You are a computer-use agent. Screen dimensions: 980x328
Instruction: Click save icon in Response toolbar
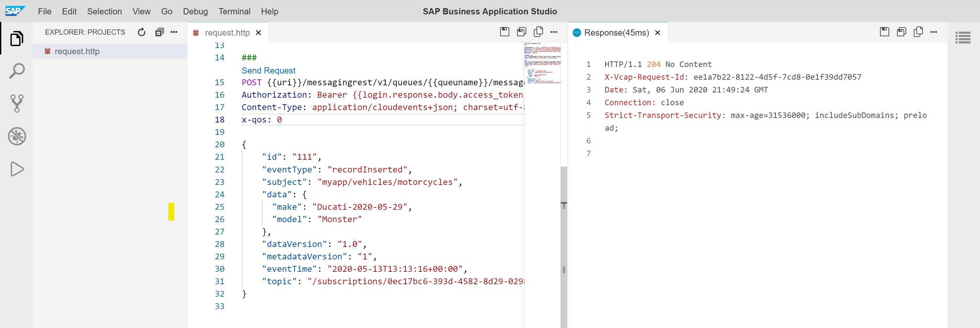(x=885, y=32)
